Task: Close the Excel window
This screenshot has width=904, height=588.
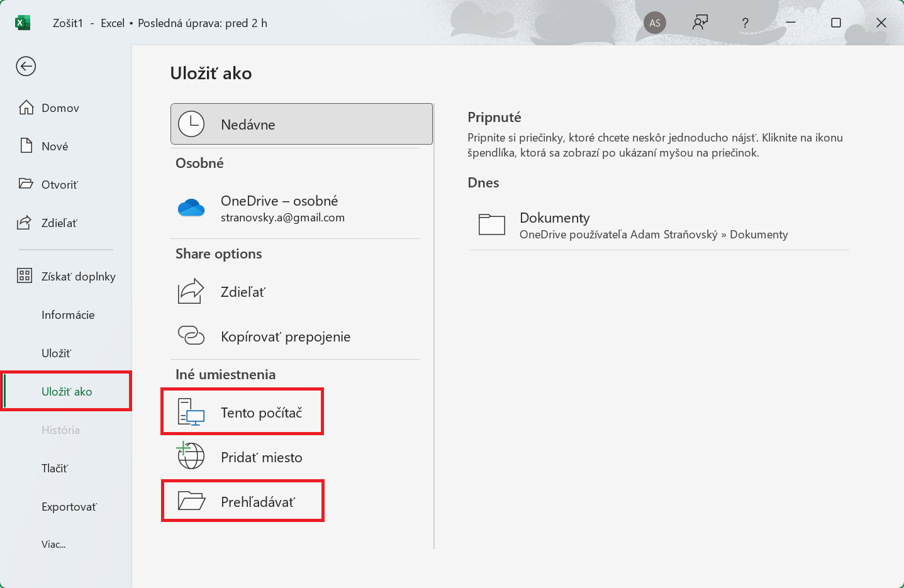Action: click(881, 23)
